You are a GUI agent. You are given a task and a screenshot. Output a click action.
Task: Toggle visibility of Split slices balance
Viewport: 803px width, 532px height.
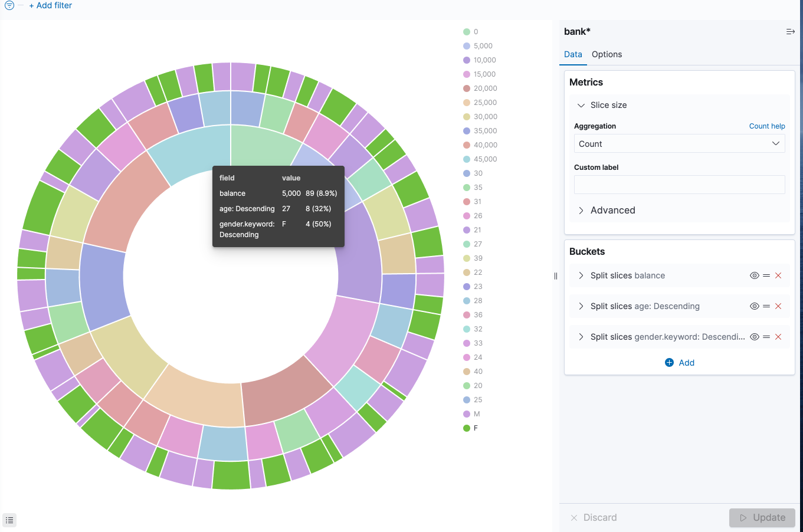pos(754,275)
